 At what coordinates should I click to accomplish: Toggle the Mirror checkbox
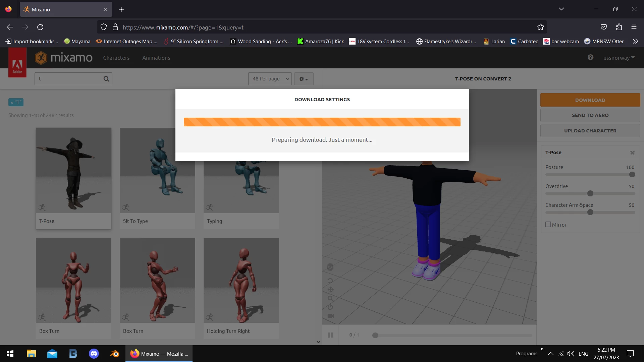(x=548, y=225)
